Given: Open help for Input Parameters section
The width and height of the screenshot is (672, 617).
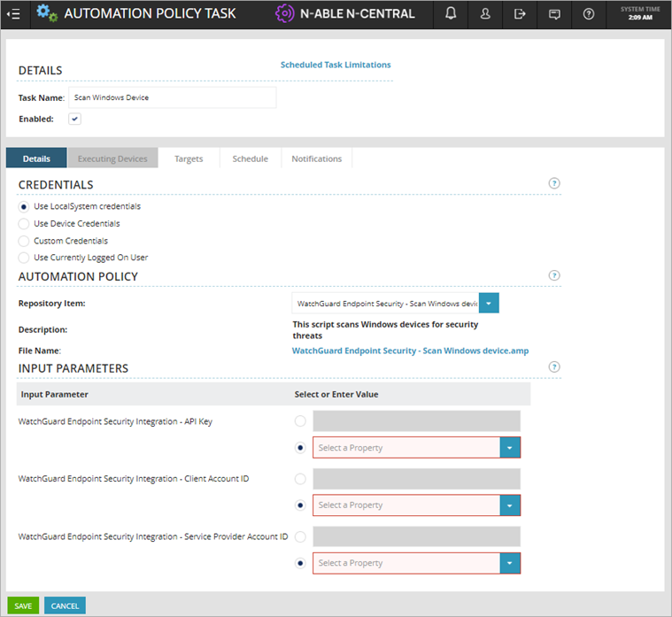Looking at the screenshot, I should (x=554, y=367).
